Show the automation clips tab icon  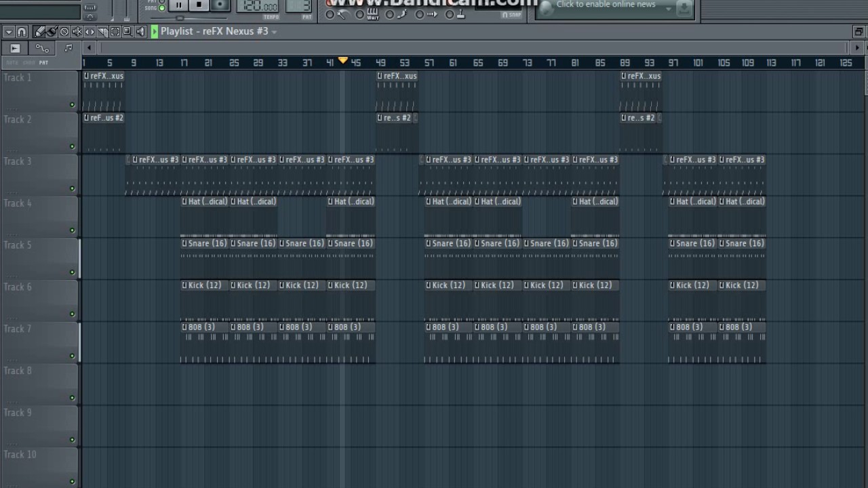tap(42, 48)
